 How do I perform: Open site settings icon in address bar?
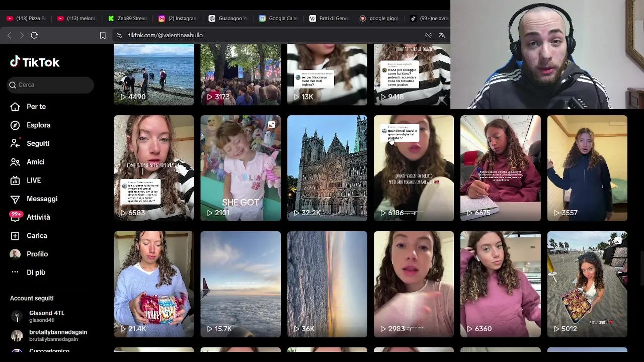coord(119,35)
